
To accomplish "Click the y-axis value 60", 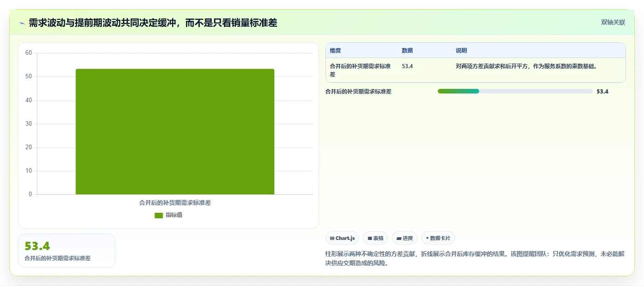I will click(29, 53).
